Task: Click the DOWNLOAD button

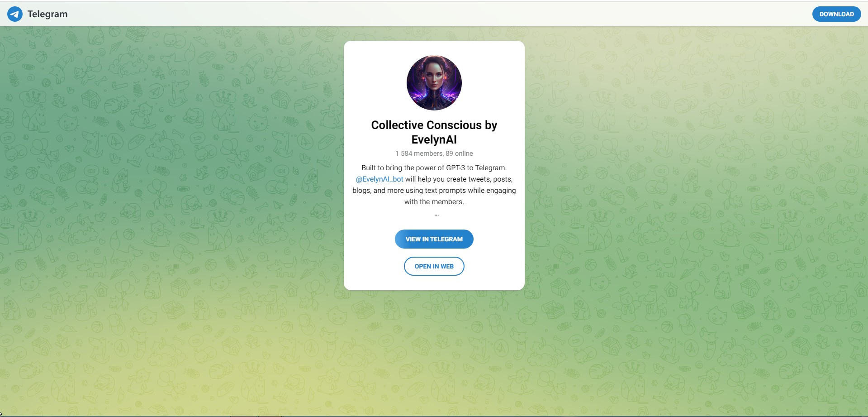Action: coord(836,14)
